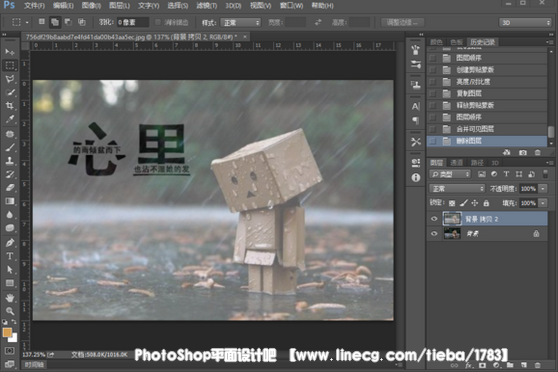
Task: Select the Path Selection tool
Action: pyautogui.click(x=10, y=269)
